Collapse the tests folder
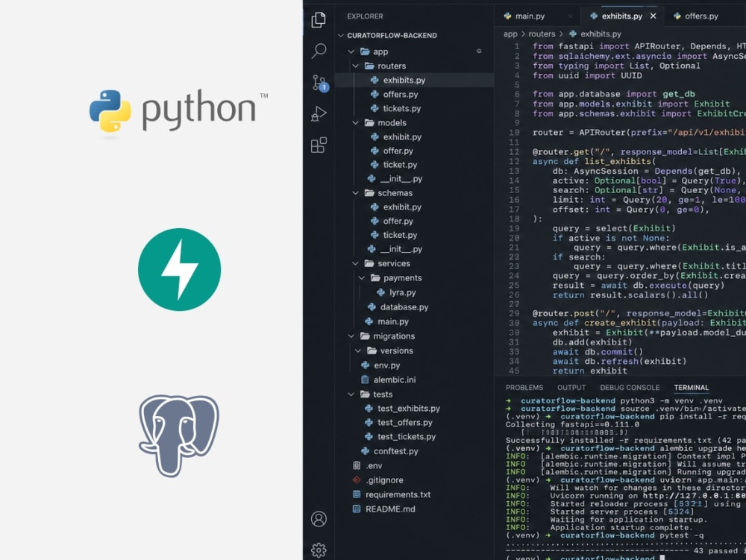This screenshot has width=746, height=560. [351, 394]
